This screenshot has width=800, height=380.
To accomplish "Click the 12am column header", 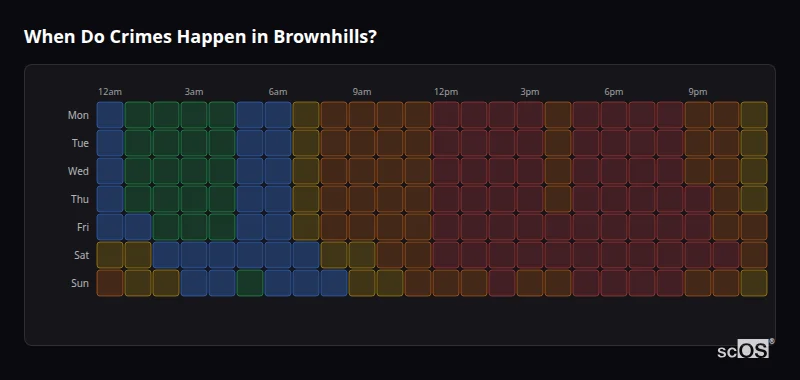I will [110, 92].
